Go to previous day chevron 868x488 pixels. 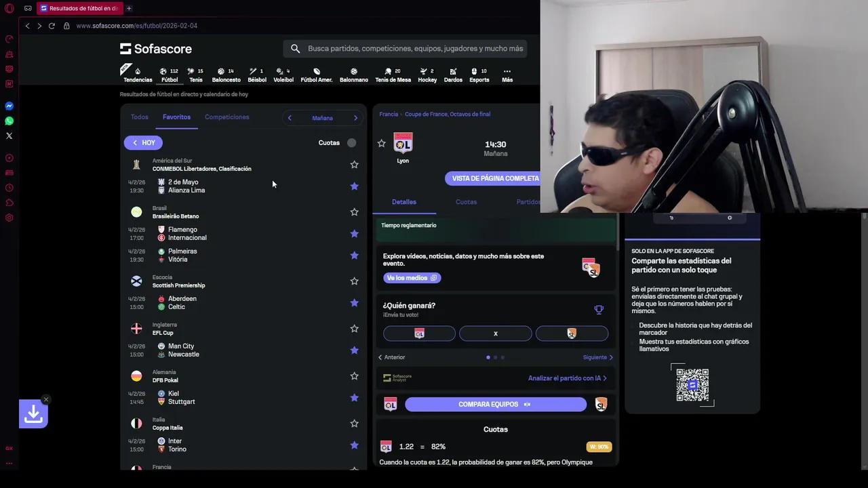(x=290, y=118)
